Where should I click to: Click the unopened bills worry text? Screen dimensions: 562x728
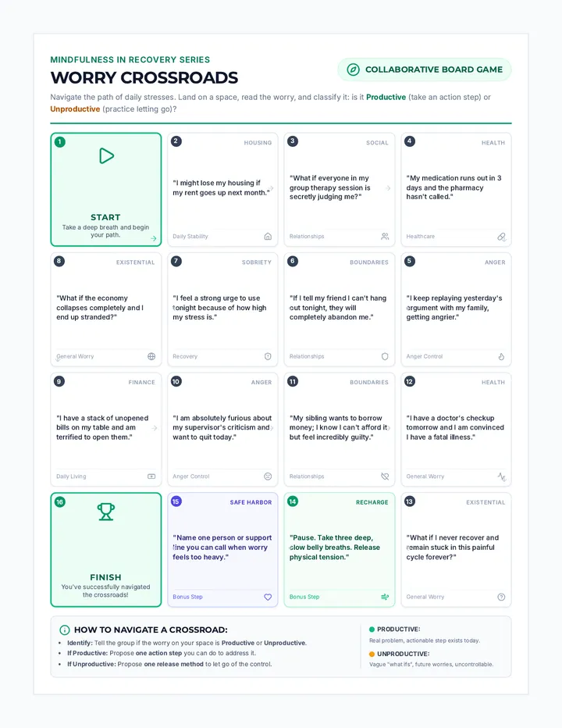coord(102,427)
